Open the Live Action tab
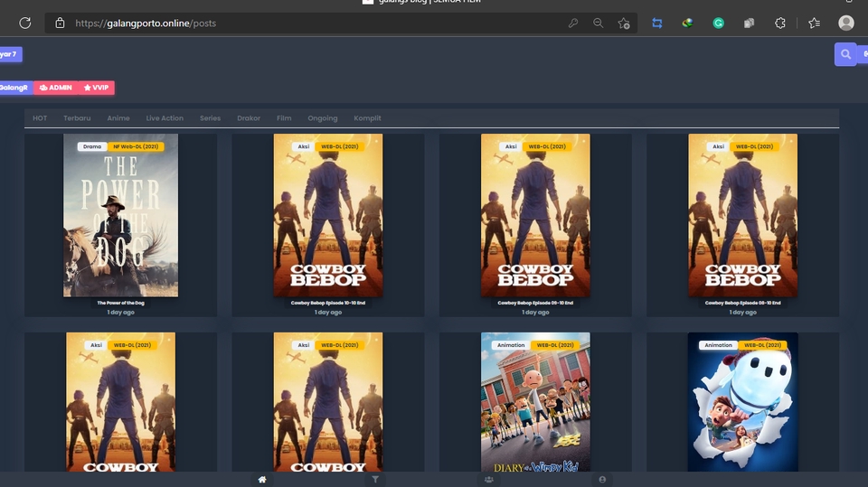 pyautogui.click(x=165, y=117)
